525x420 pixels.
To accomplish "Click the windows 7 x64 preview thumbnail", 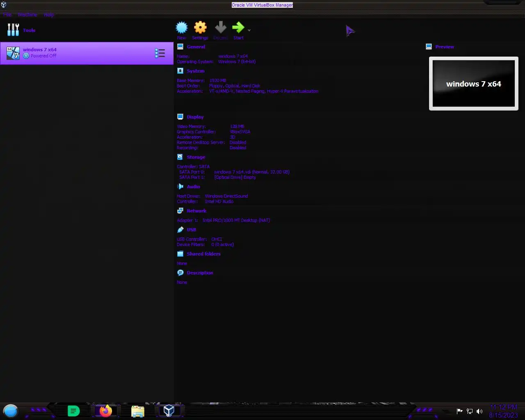I will point(474,84).
